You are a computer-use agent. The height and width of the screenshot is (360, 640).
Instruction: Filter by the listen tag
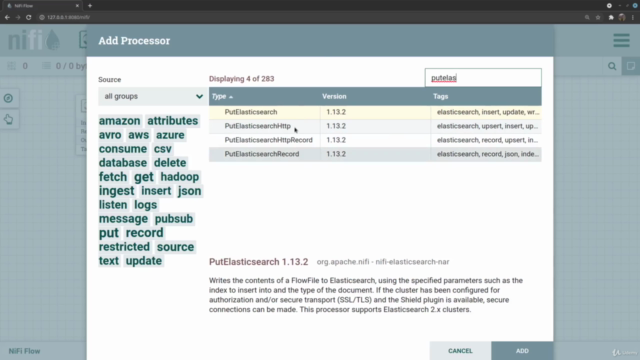[x=113, y=205]
